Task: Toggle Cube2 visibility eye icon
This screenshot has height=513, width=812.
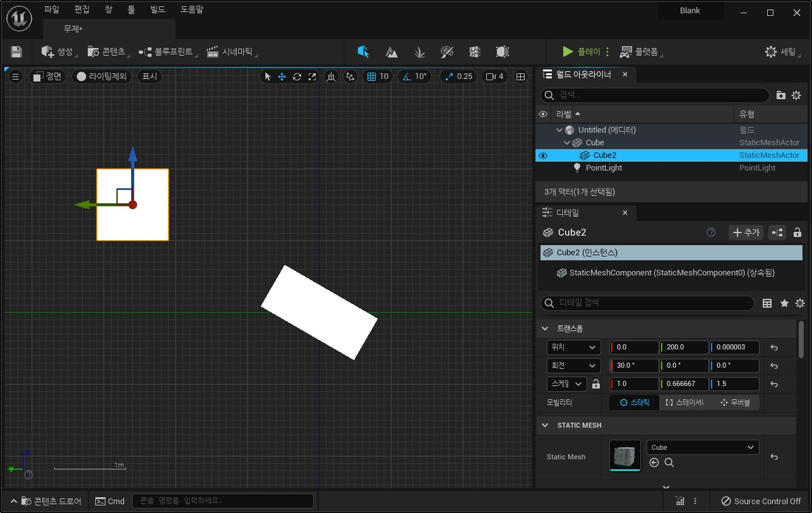Action: tap(543, 155)
